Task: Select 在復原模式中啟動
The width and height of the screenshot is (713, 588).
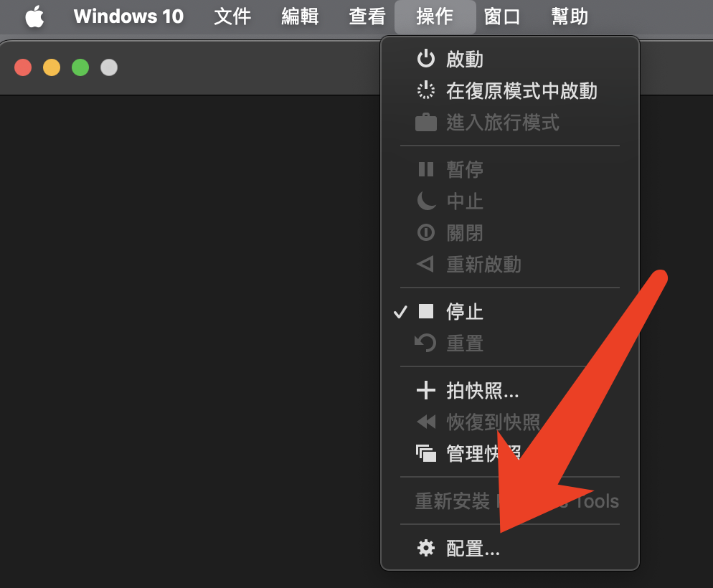Action: click(510, 91)
